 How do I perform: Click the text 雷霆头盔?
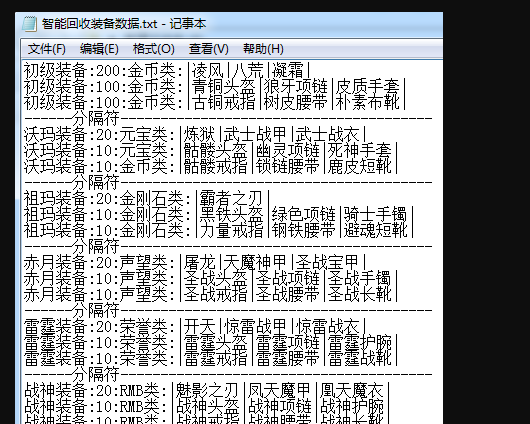click(x=215, y=343)
